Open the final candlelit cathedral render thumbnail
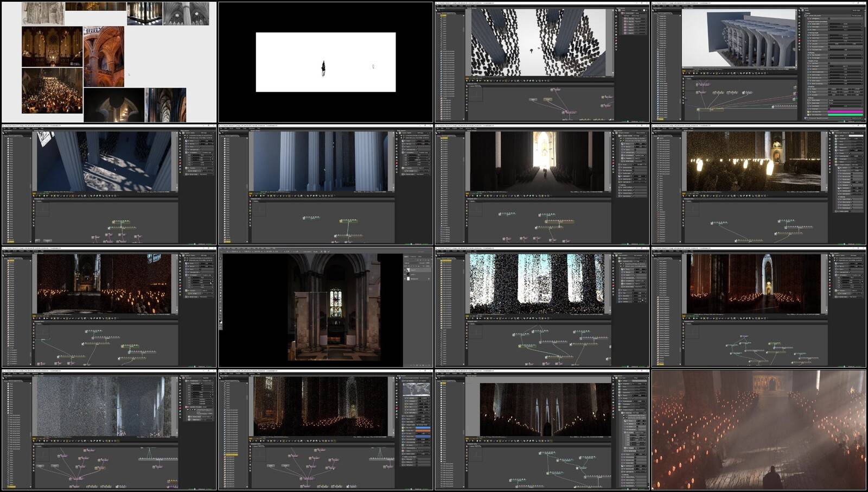 tap(759, 430)
